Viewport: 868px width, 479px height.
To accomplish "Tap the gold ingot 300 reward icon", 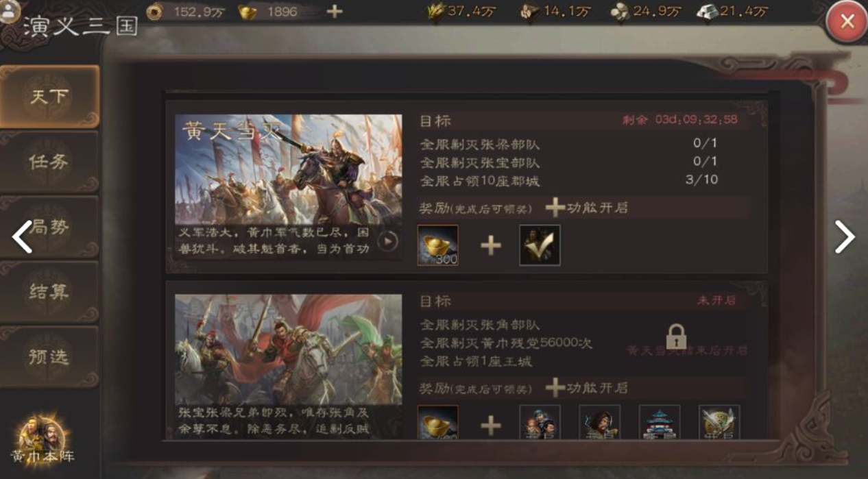I will pyautogui.click(x=438, y=245).
